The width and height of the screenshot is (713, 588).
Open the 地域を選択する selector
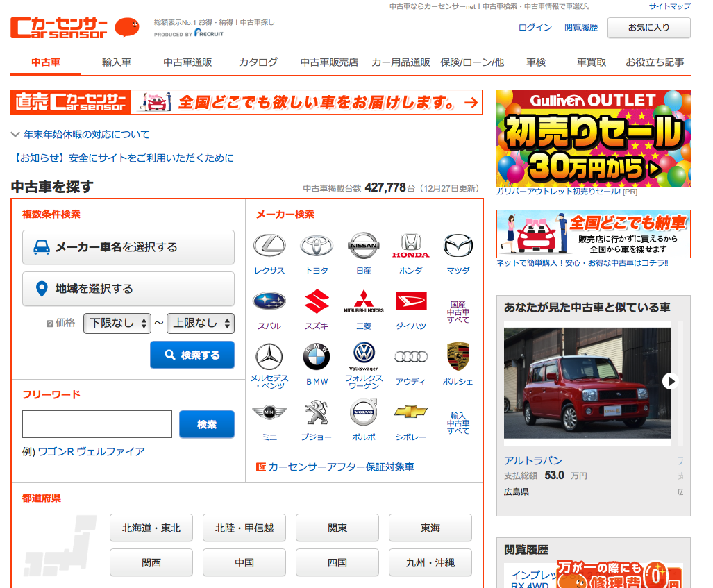click(x=128, y=289)
